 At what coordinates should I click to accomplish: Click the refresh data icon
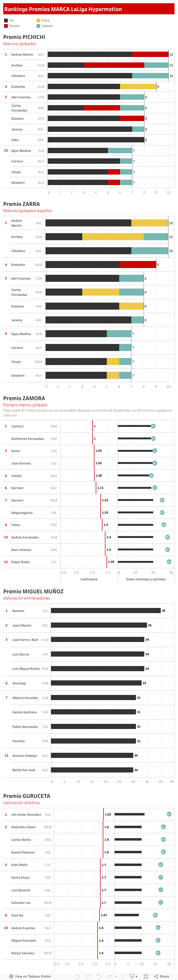[109, 976]
